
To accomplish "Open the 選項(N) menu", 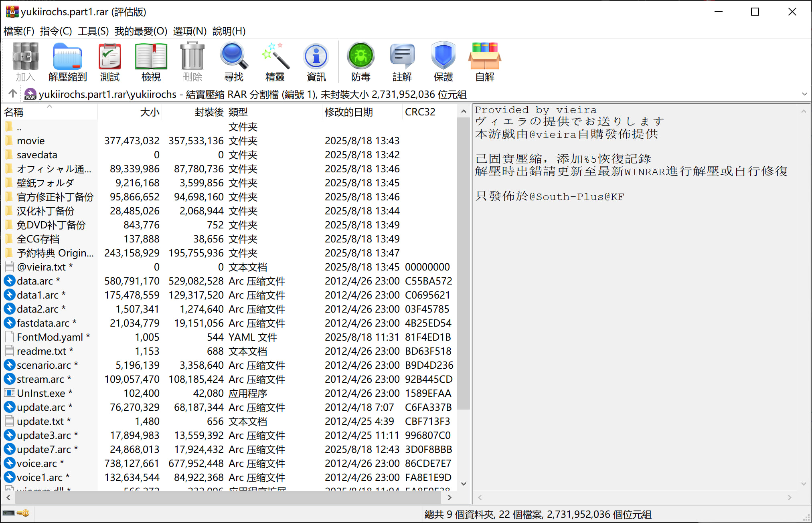I will pos(190,31).
